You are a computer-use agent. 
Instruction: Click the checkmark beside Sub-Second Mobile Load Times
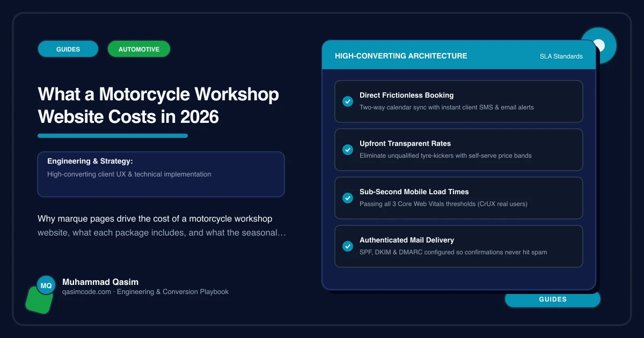pos(347,198)
